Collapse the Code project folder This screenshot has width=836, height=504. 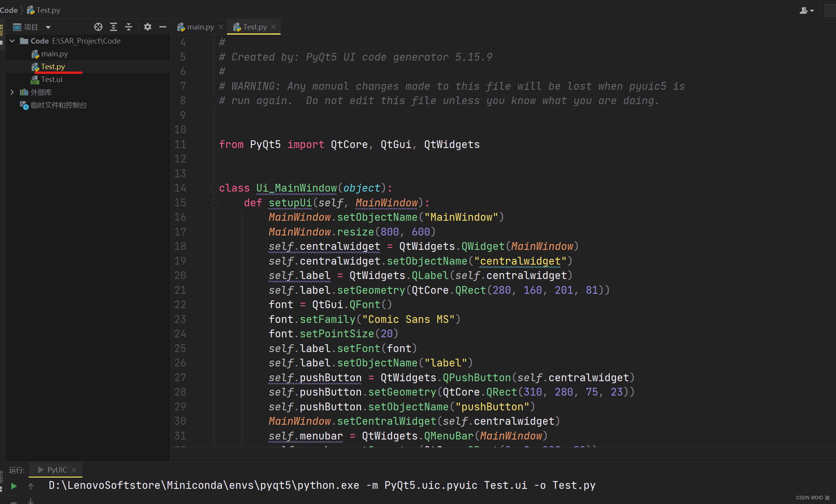tap(12, 41)
